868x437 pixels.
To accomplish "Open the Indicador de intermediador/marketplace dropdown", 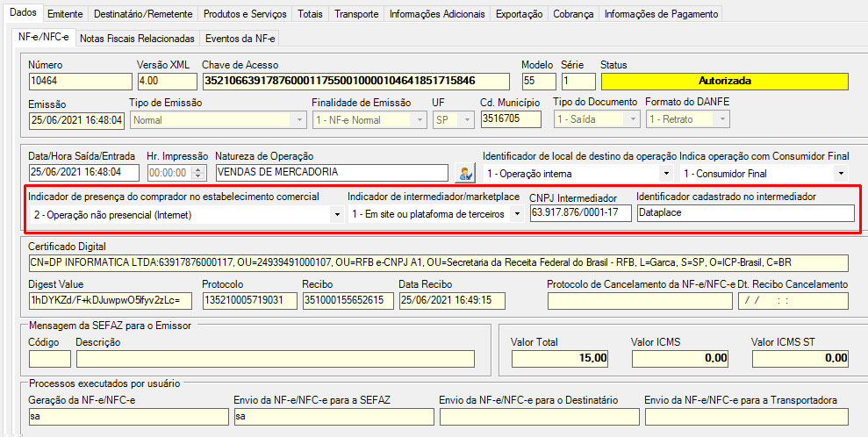I will (x=516, y=214).
